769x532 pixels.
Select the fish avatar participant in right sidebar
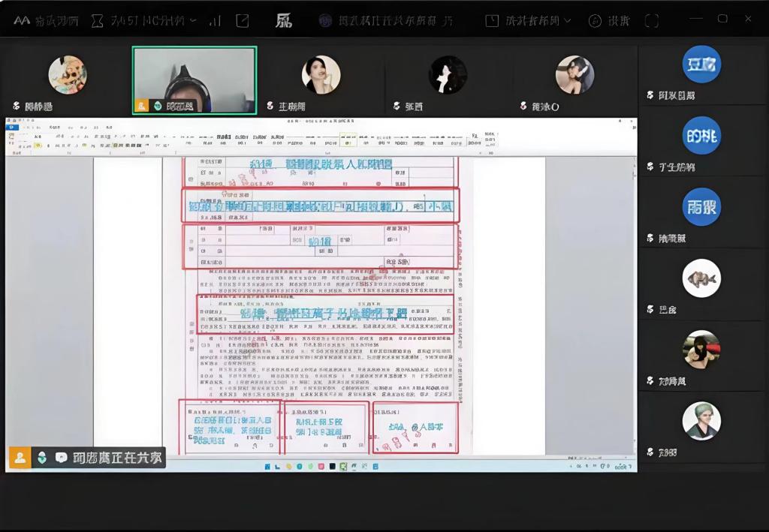(701, 279)
